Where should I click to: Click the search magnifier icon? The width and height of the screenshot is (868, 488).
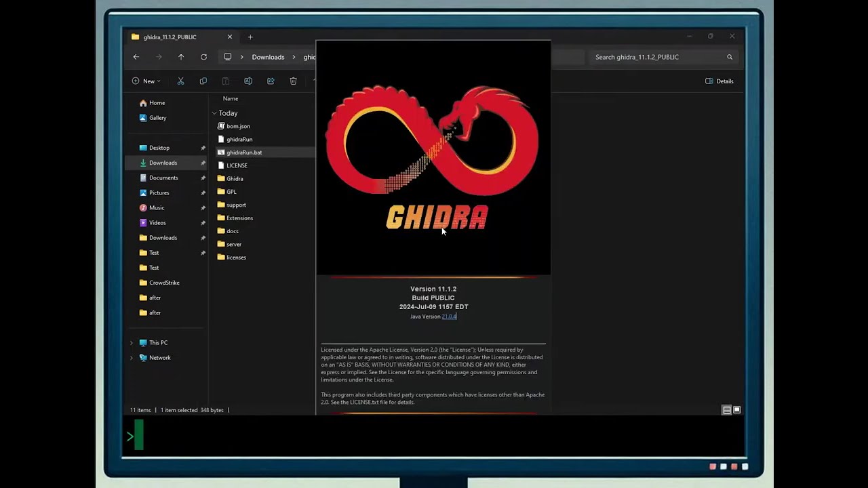(x=730, y=57)
